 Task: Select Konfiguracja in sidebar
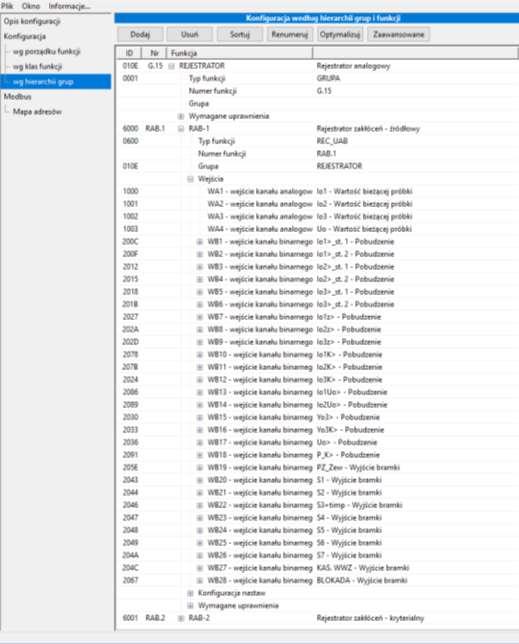[x=25, y=37]
